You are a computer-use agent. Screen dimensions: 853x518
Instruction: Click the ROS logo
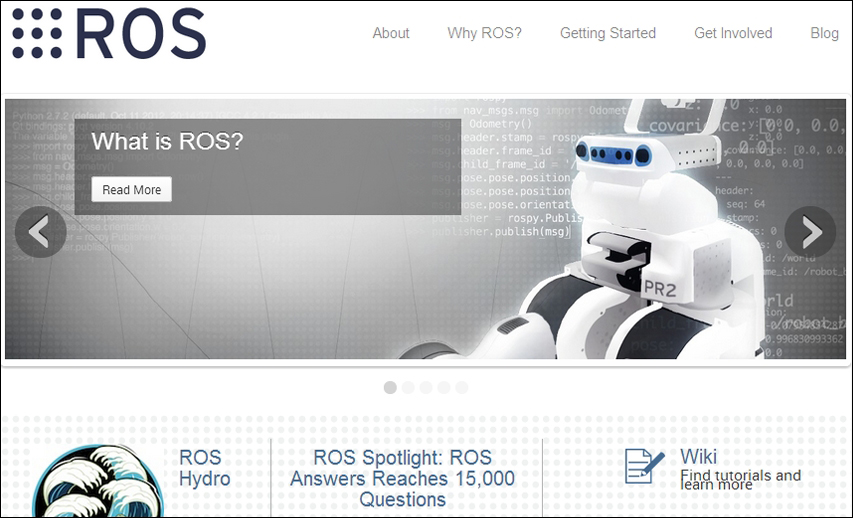pyautogui.click(x=109, y=34)
